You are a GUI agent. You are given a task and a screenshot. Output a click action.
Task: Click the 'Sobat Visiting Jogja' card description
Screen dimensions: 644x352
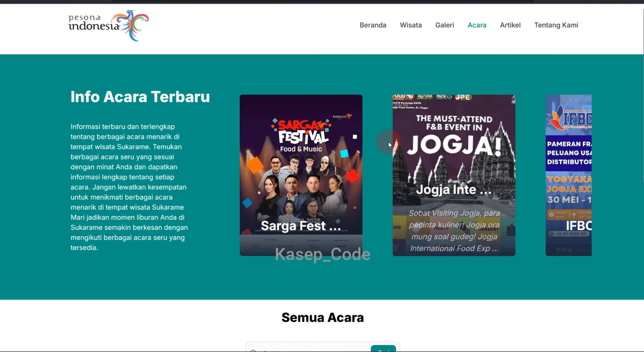[x=454, y=231]
